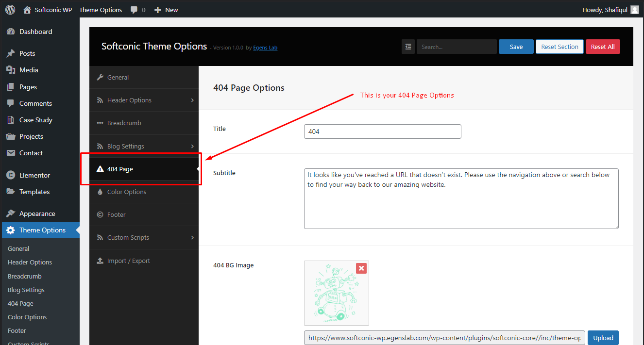Click the Media library icon
The image size is (644, 345).
click(11, 70)
